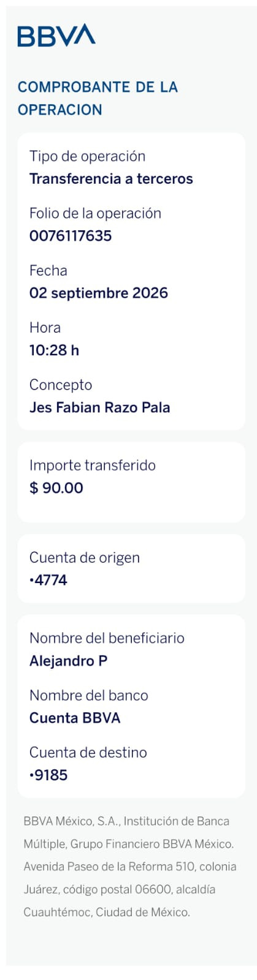This screenshot has height=980, width=257.
Task: Click the Nombre del banco label
Action: pos(89,695)
